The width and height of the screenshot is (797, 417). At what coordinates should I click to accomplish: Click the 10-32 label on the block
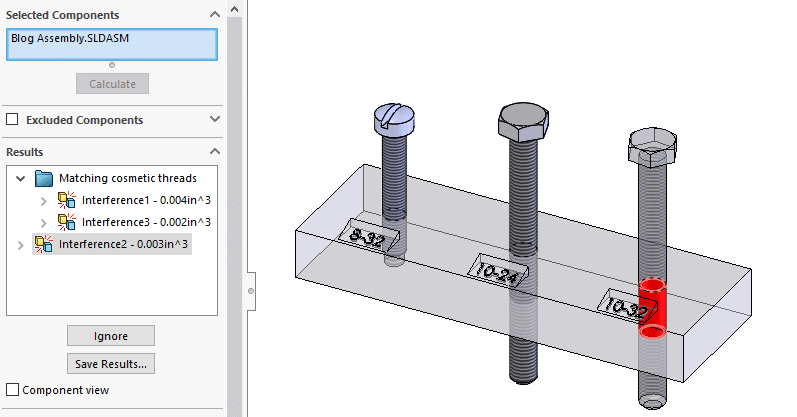625,306
